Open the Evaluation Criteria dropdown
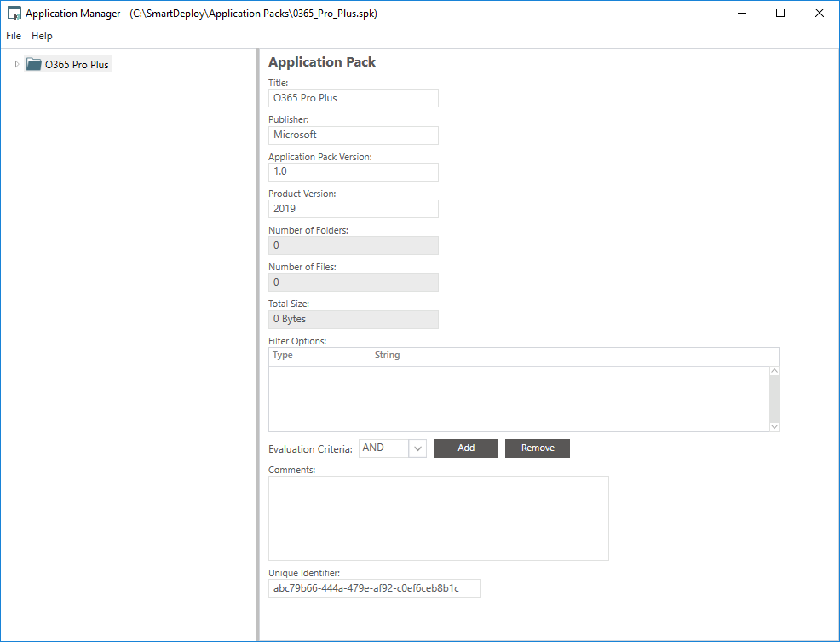 417,448
